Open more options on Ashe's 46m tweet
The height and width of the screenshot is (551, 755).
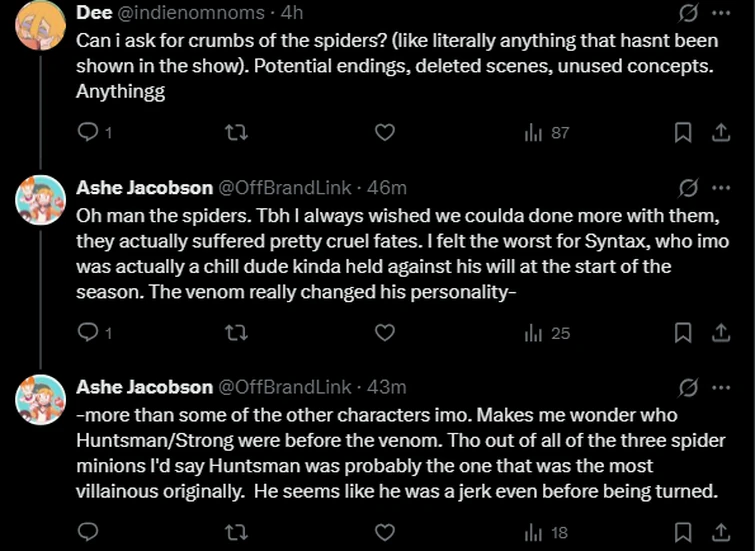coord(720,187)
